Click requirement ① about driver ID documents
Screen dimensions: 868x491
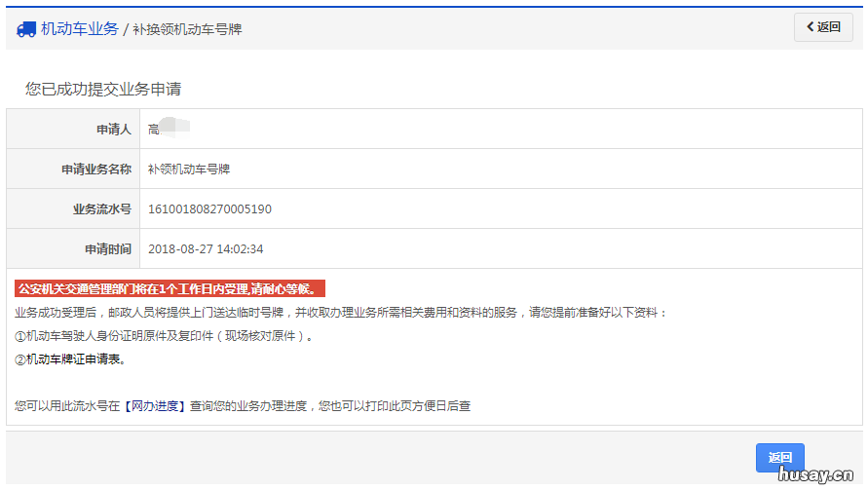tap(165, 336)
